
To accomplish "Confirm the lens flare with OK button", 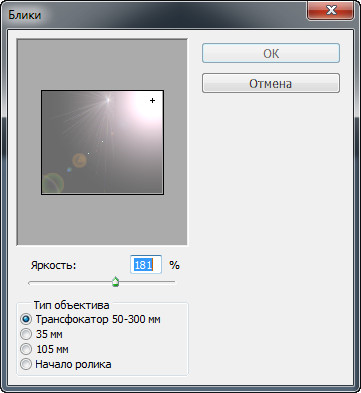I will tap(271, 53).
